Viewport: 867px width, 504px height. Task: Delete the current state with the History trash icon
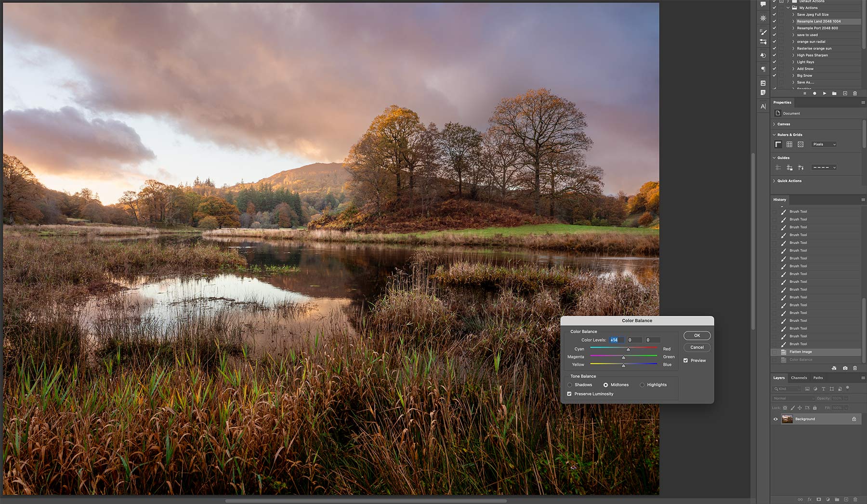coord(855,368)
